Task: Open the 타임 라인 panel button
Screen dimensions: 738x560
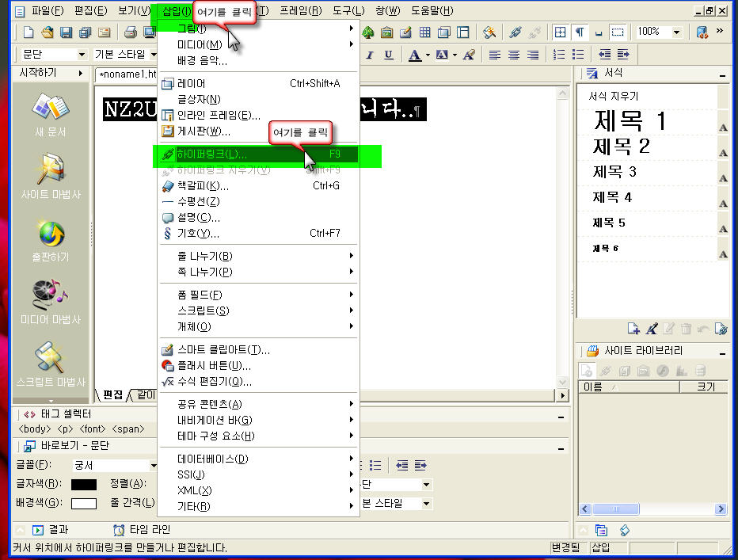Action: coord(142,530)
